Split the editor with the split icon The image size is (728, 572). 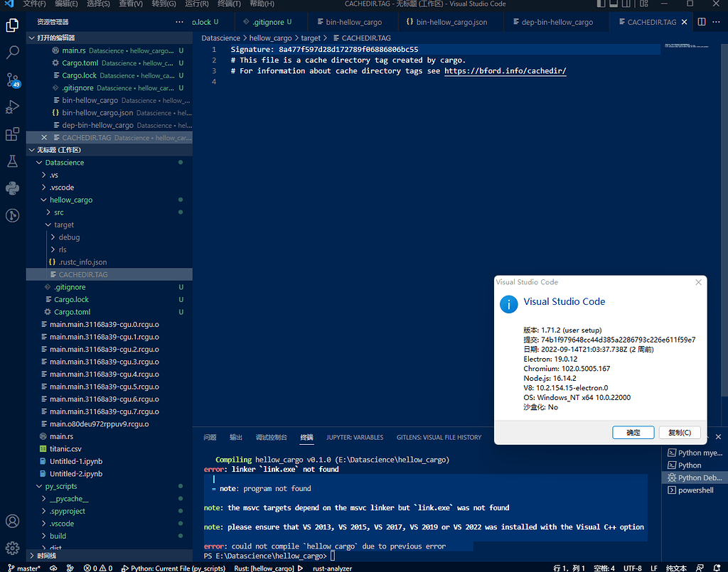(x=701, y=22)
